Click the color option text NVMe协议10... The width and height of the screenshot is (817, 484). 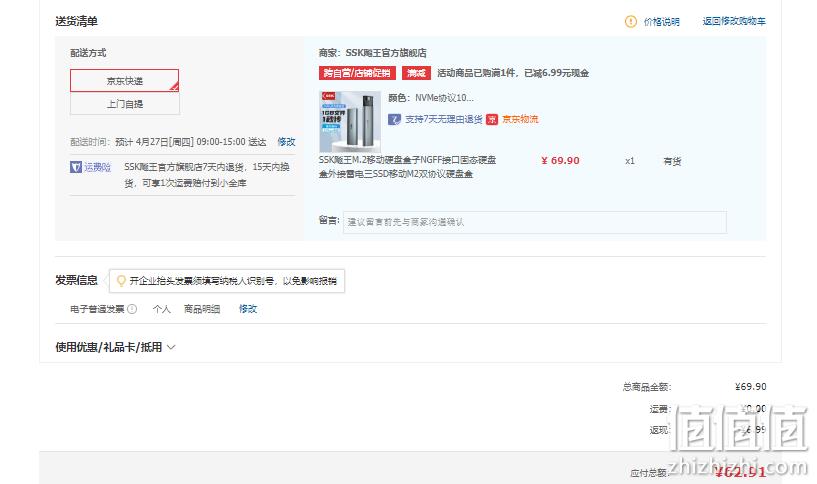(444, 98)
